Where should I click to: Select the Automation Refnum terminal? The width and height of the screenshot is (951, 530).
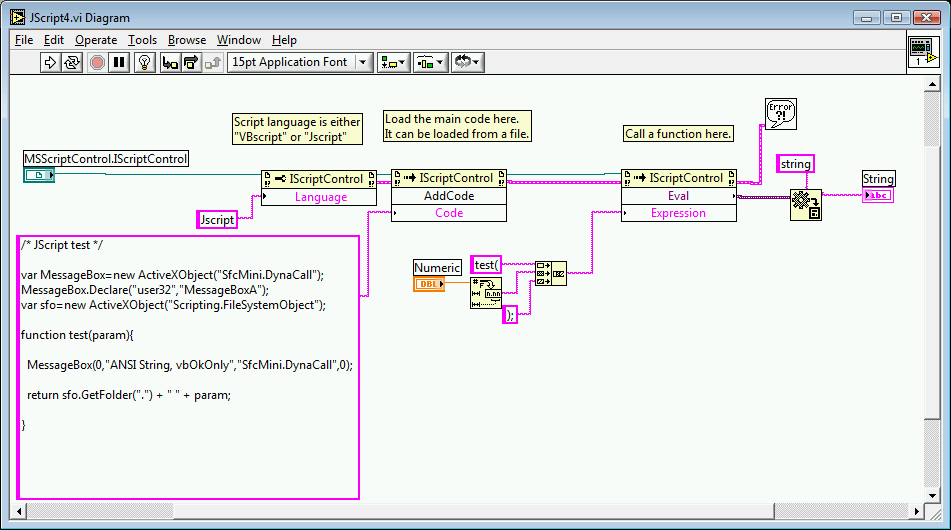point(39,175)
